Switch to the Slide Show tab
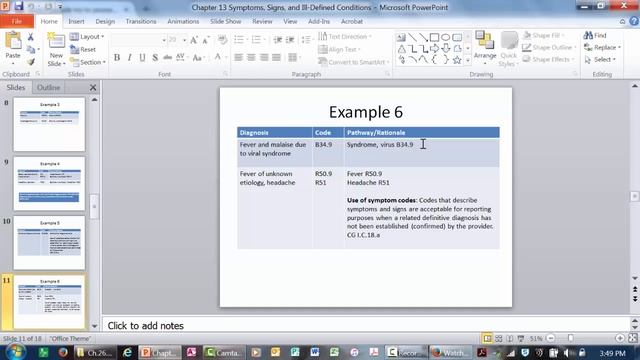The image size is (640, 360). [225, 21]
